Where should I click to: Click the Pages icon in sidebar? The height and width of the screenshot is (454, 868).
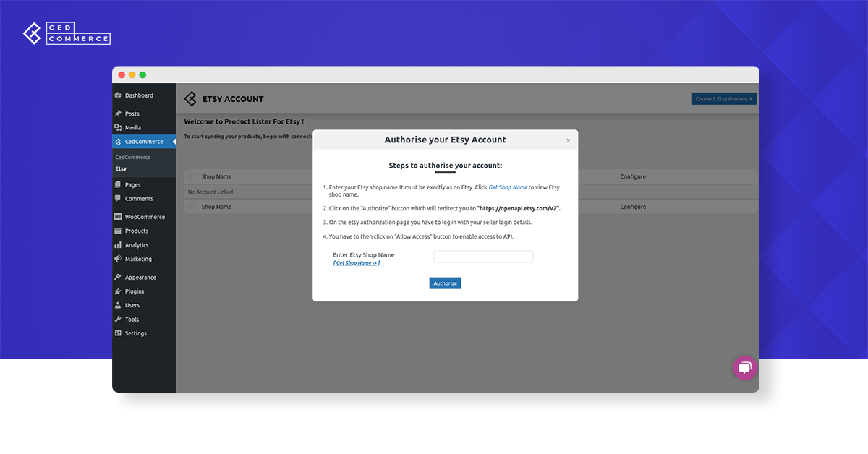coord(118,184)
